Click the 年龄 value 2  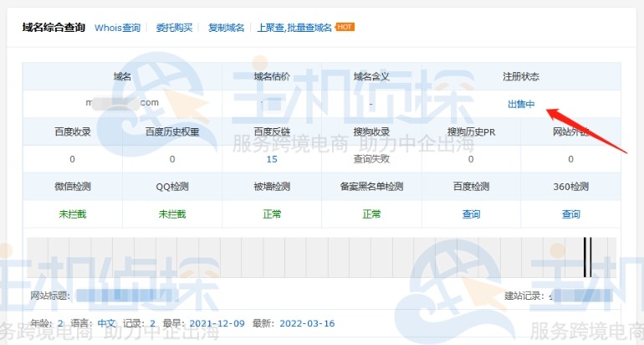coord(60,323)
